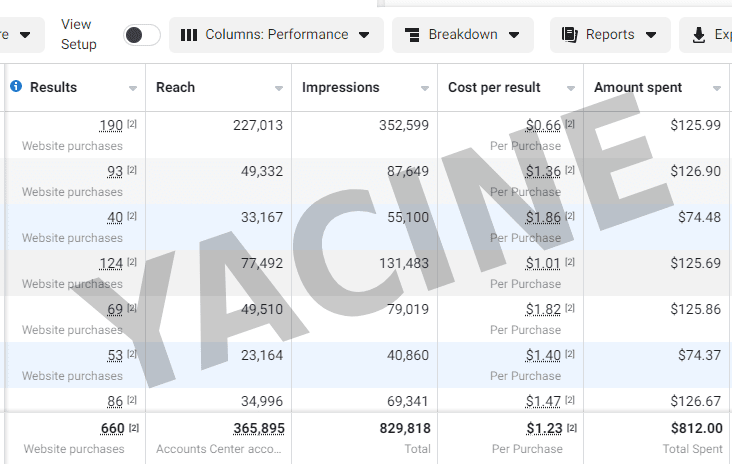
Task: Select the 131,483 impressions cell
Action: 404,263
